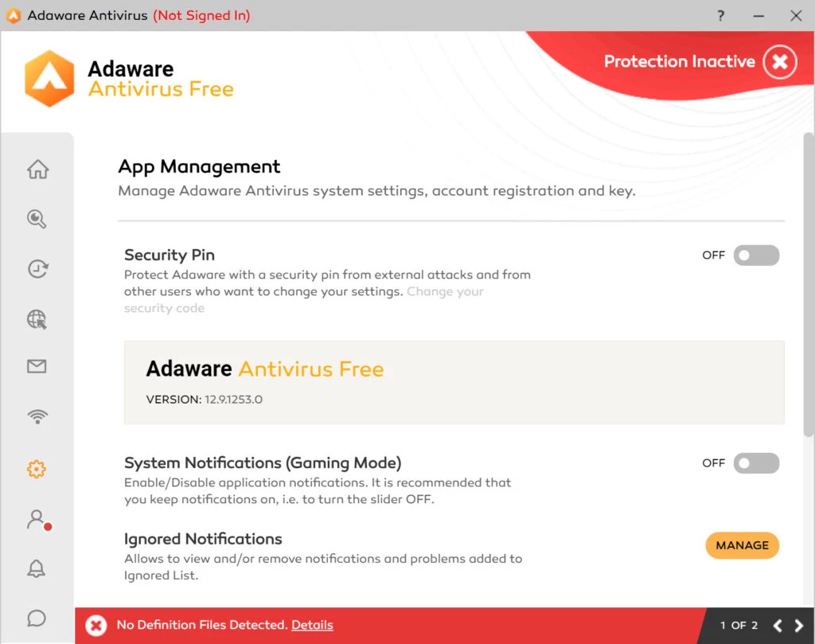Open Web Protection globe icon
Viewport: 815px width, 644px height.
(37, 320)
